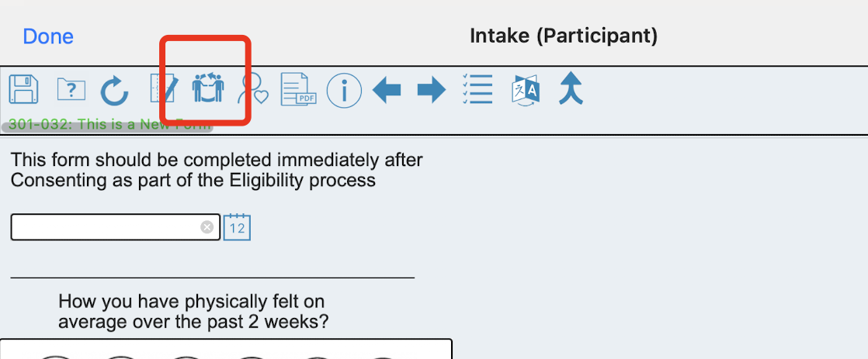Save the form with the floppy disk icon
868x359 pixels.
[24, 89]
